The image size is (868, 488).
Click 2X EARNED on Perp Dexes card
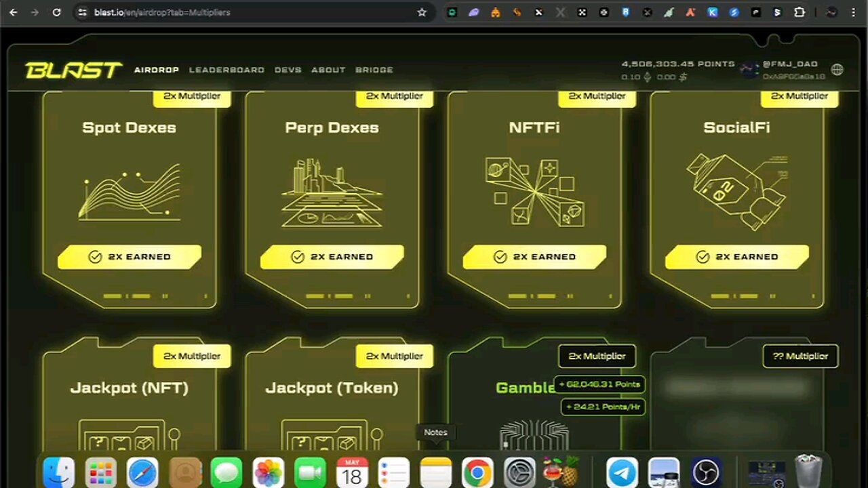pyautogui.click(x=332, y=257)
